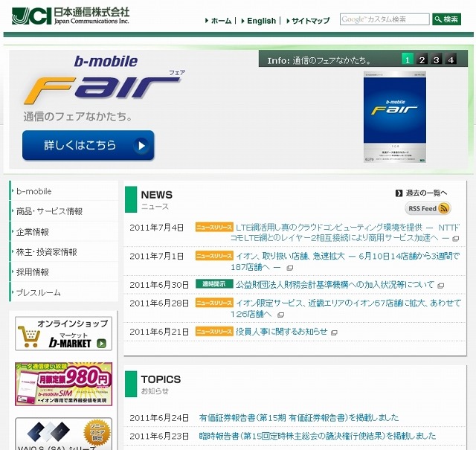The image size is (476, 450).
Task: Open プレスルーム in the side menu
Action: (64, 292)
